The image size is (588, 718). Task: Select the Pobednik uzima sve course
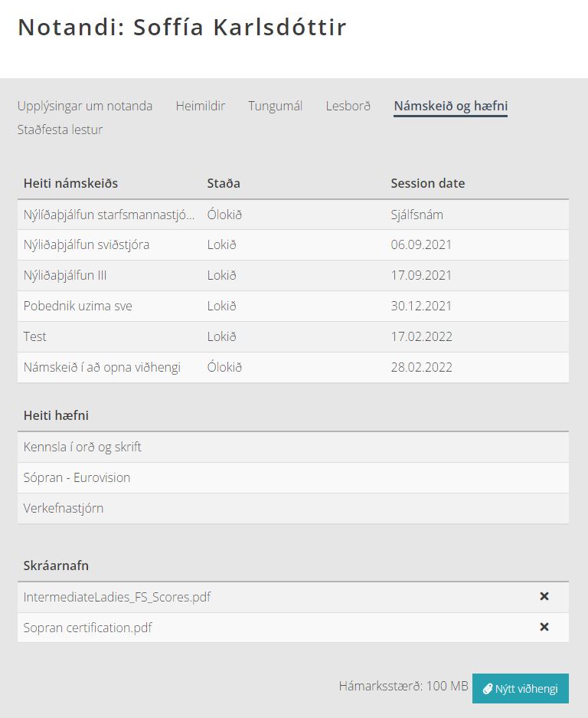point(77,306)
